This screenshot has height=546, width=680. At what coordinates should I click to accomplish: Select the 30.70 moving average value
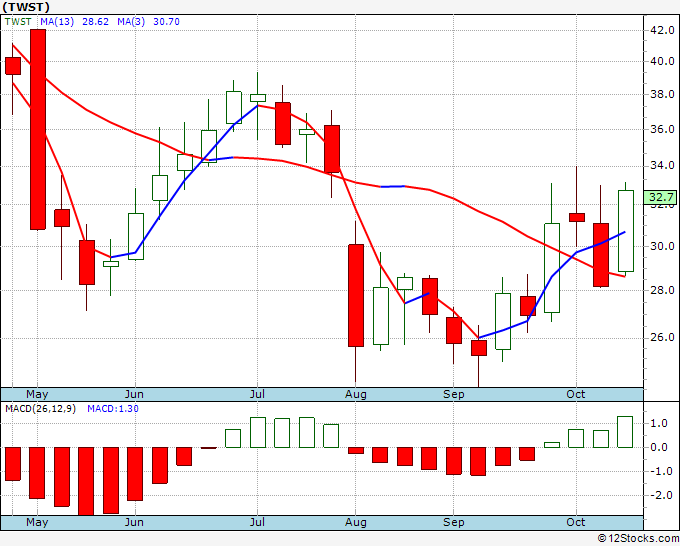167,22
